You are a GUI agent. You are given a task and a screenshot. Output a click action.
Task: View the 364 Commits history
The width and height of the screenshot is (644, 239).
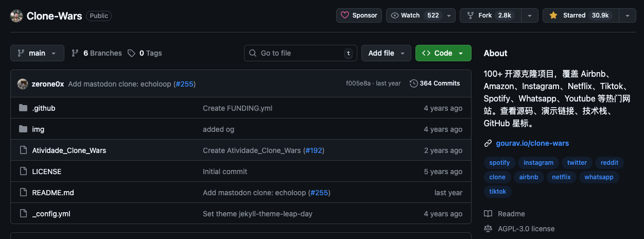pos(435,83)
